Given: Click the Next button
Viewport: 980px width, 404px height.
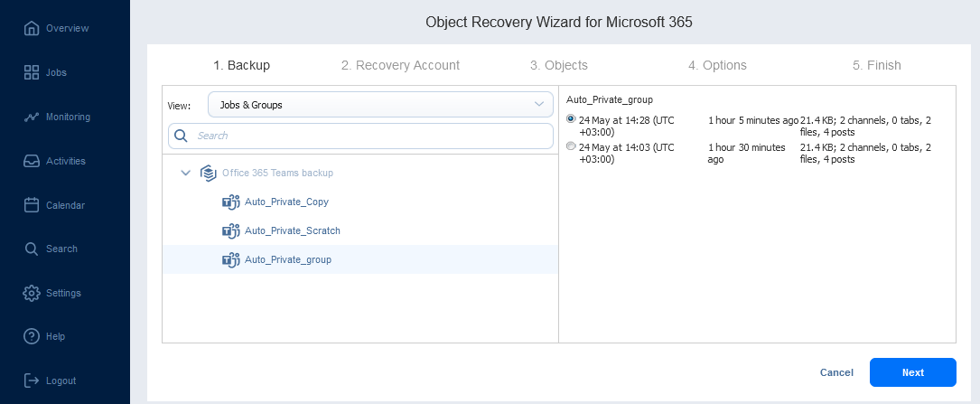Looking at the screenshot, I should click(912, 372).
